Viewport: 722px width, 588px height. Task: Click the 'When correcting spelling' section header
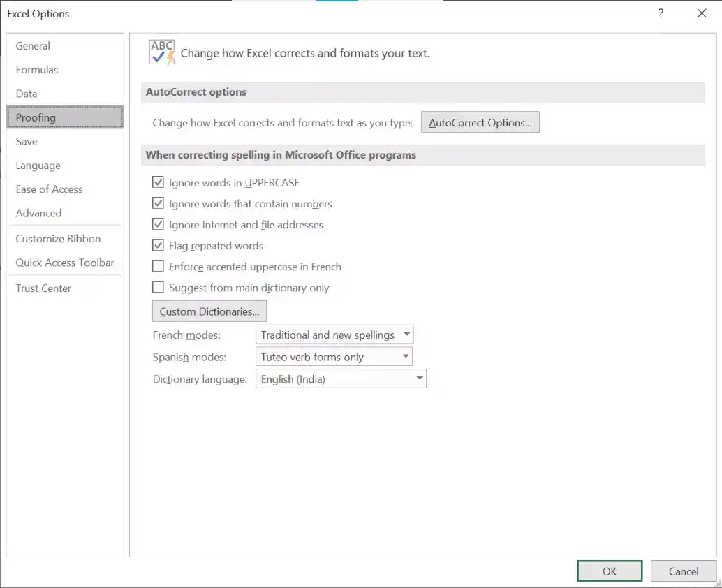coord(422,155)
